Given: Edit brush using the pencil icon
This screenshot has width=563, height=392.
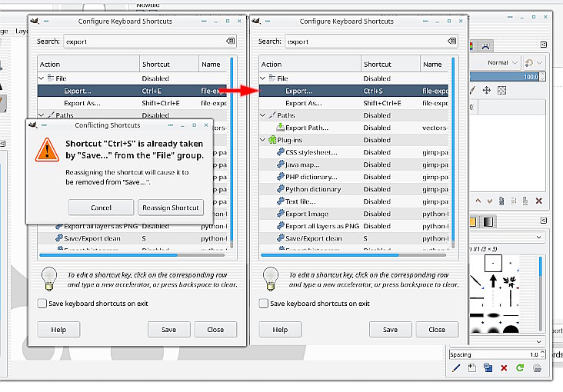Looking at the screenshot, I should coord(456,367).
